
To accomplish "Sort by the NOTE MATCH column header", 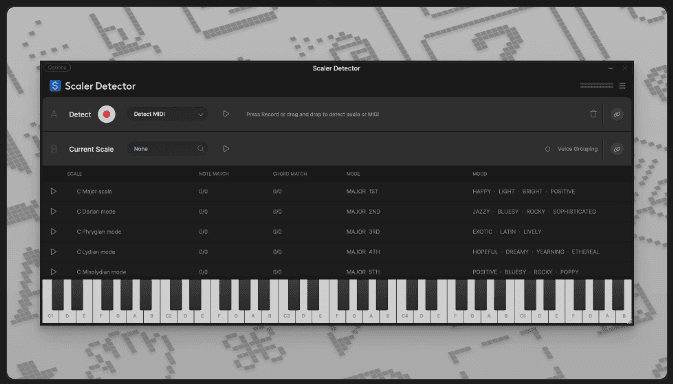I will (214, 174).
